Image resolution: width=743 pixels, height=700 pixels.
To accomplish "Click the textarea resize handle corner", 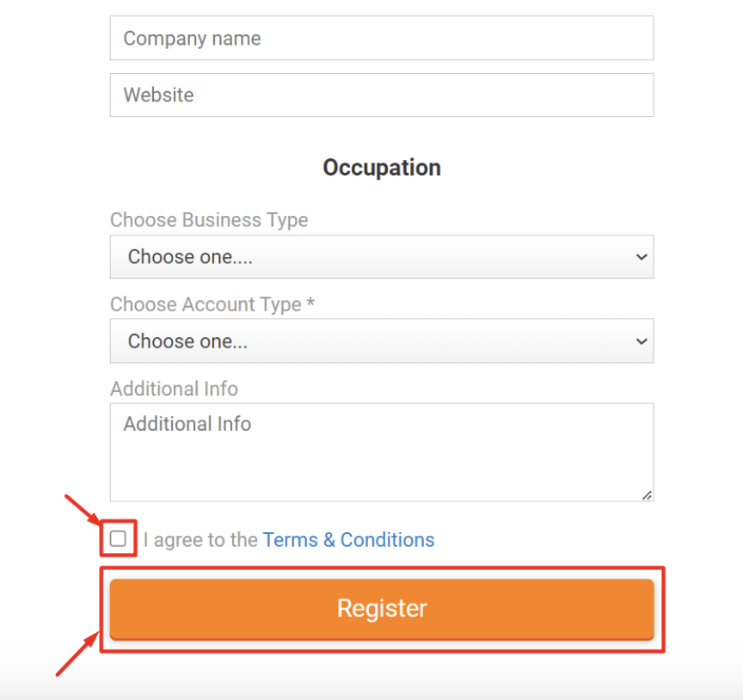I will click(x=647, y=494).
